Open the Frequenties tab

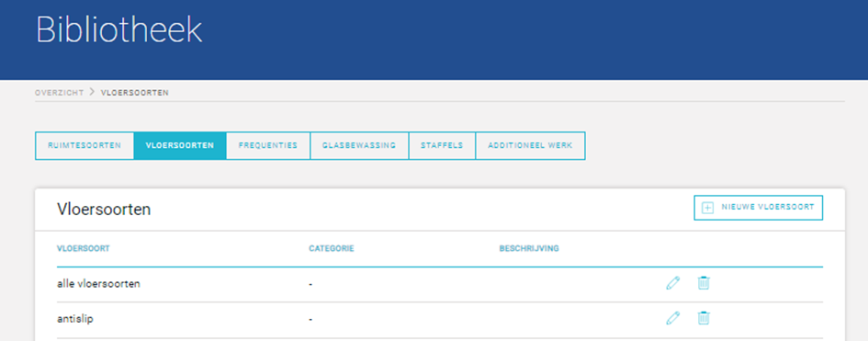(x=268, y=145)
